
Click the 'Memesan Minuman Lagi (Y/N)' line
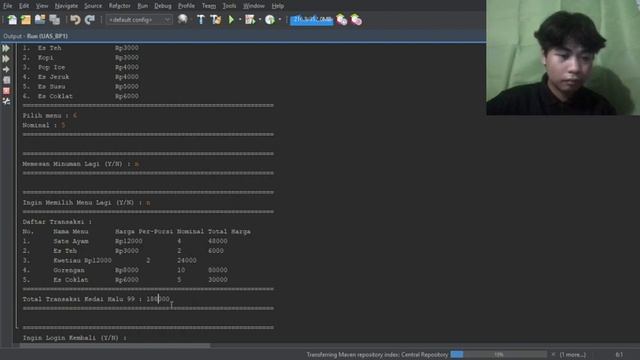pyautogui.click(x=80, y=164)
